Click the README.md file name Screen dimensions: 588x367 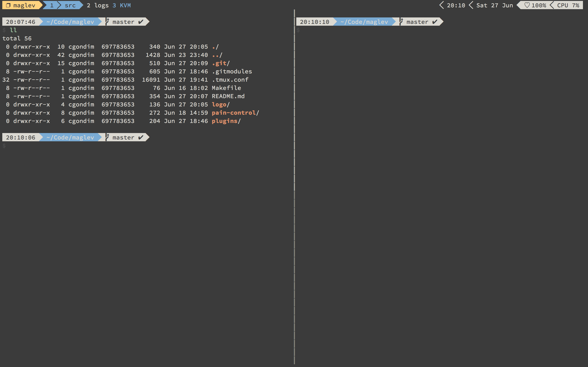(228, 96)
